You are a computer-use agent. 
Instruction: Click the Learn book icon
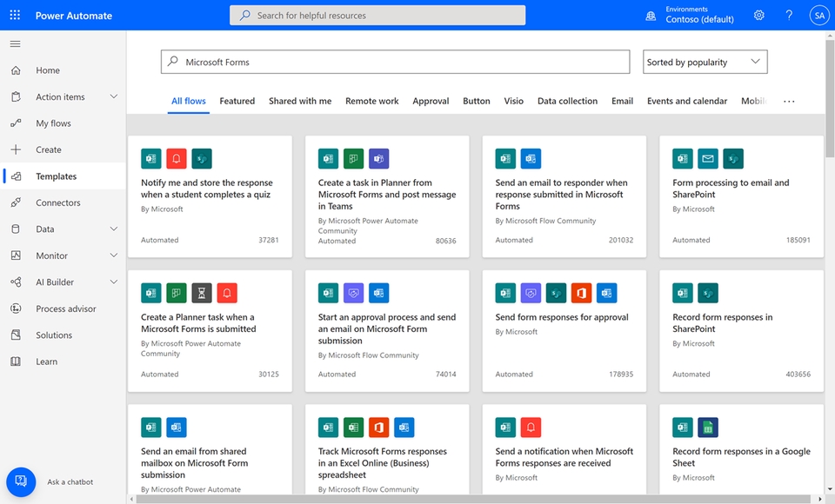tap(16, 361)
